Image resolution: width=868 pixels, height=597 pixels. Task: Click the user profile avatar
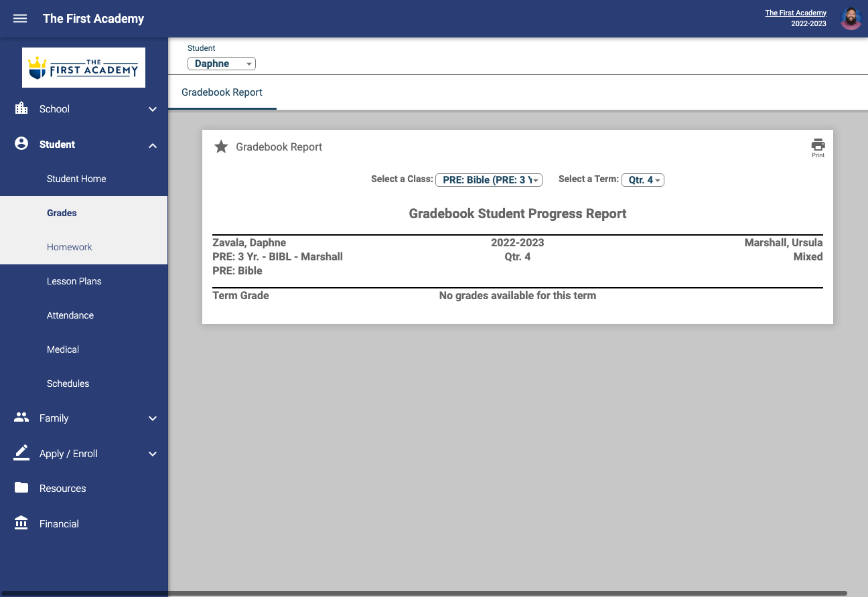(851, 19)
